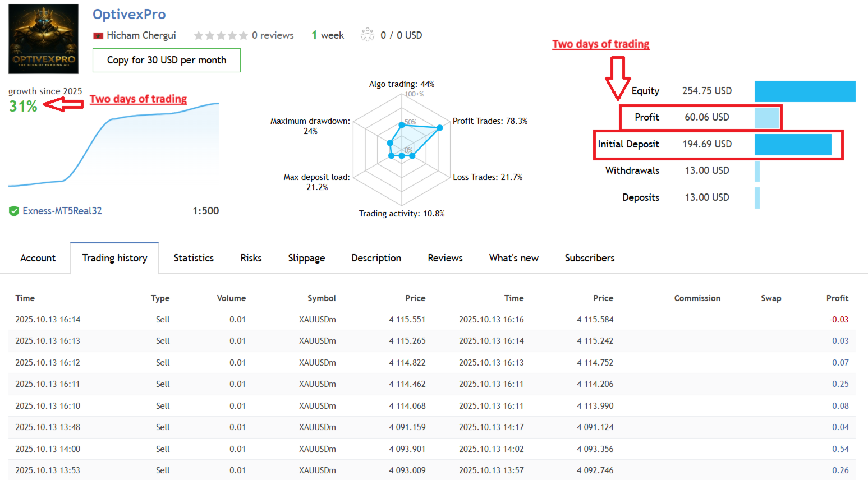This screenshot has width=868, height=480.
Task: Open the OptivexPro title link
Action: pos(129,15)
